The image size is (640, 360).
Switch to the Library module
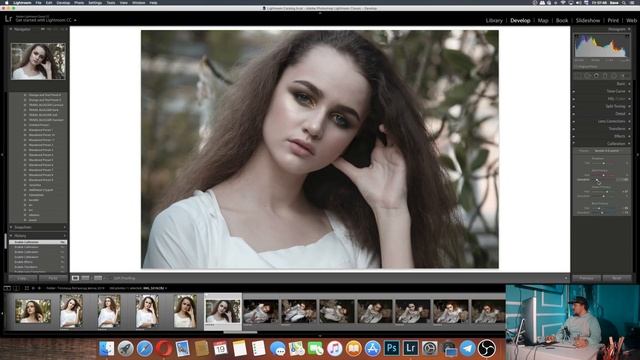click(494, 20)
